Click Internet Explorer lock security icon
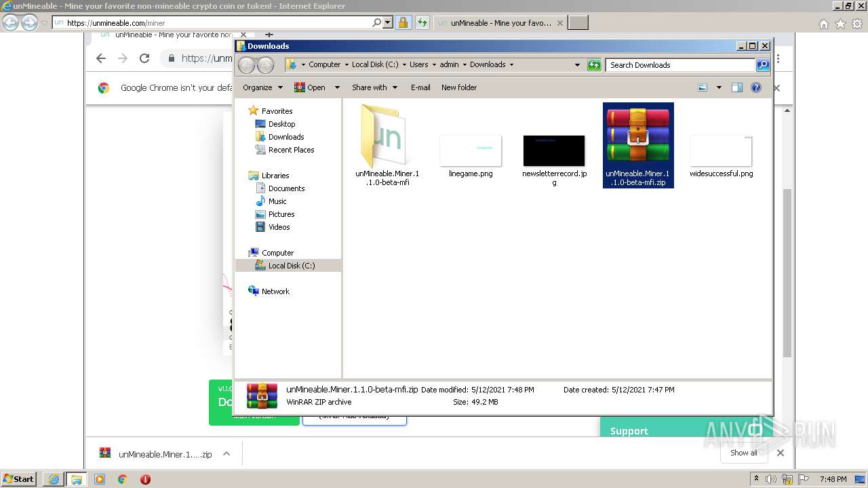The height and width of the screenshot is (488, 868). point(403,22)
